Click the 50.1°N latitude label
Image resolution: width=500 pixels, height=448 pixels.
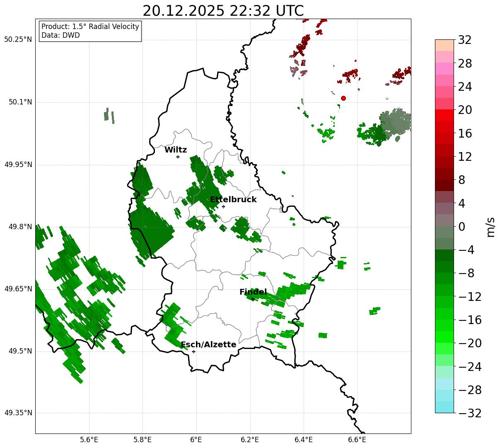click(x=20, y=102)
